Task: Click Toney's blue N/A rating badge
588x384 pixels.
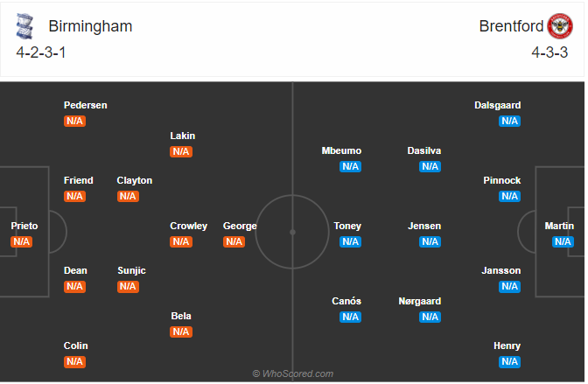Action: click(350, 242)
